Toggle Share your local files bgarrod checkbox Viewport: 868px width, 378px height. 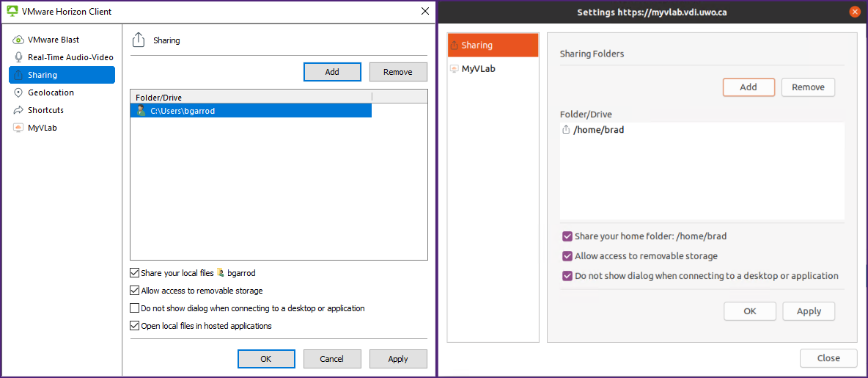(x=134, y=273)
